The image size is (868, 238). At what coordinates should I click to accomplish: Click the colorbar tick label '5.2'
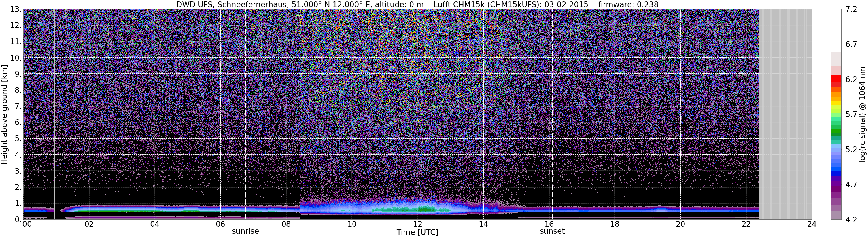pos(851,150)
